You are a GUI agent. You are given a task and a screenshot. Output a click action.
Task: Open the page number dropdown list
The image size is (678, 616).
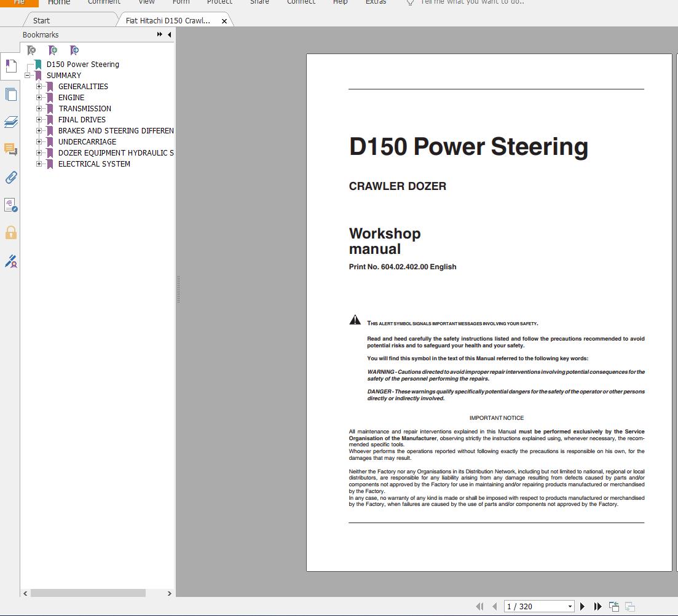pos(570,607)
